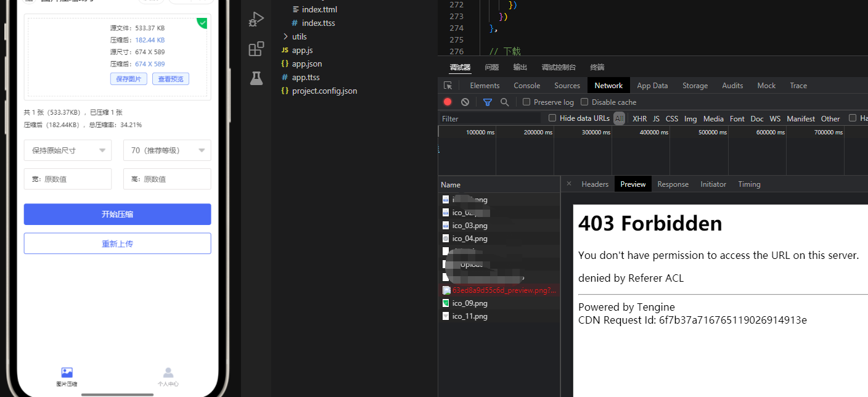Tick the Hide data URLs checkbox

coord(552,118)
